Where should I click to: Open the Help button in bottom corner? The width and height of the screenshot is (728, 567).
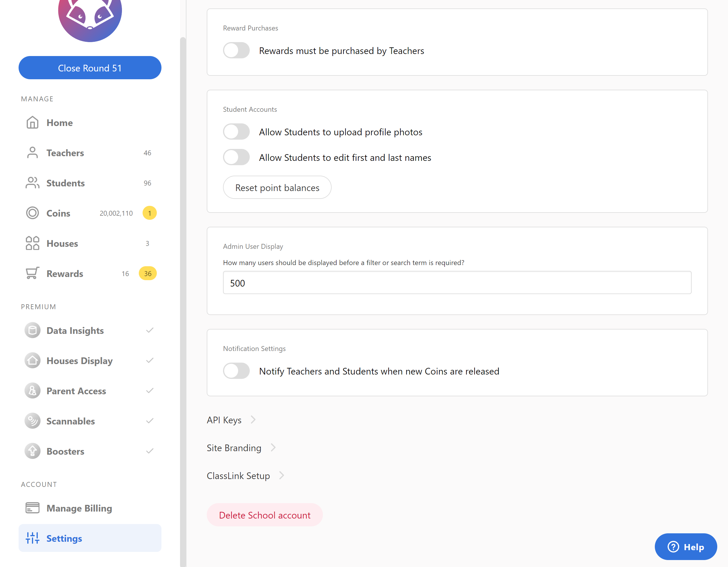coord(685,547)
